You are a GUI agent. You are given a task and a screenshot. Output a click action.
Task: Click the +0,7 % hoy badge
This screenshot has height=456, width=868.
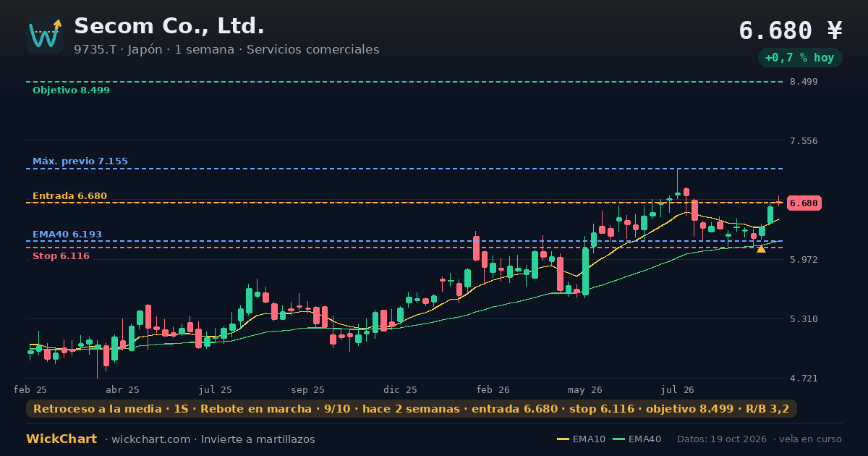tap(800, 57)
